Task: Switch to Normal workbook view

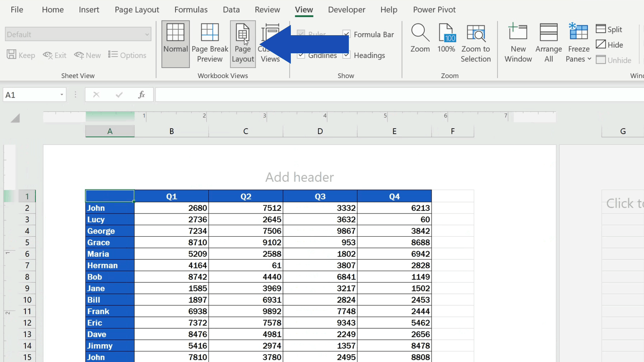Action: click(175, 43)
